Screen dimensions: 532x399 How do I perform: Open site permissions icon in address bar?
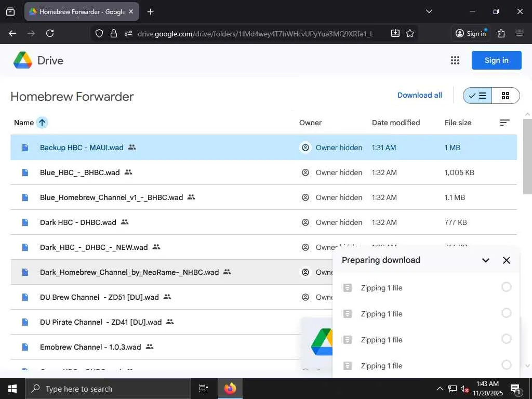point(128,33)
